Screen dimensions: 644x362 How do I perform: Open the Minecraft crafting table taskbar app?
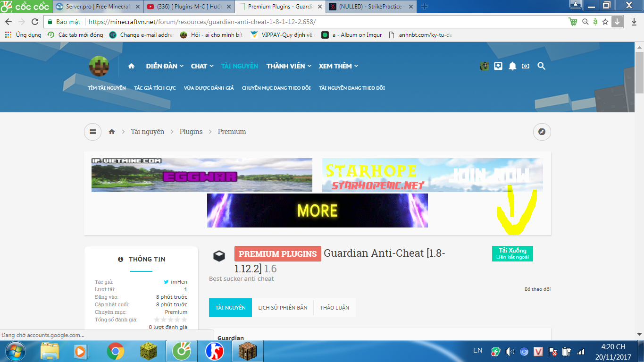click(247, 351)
